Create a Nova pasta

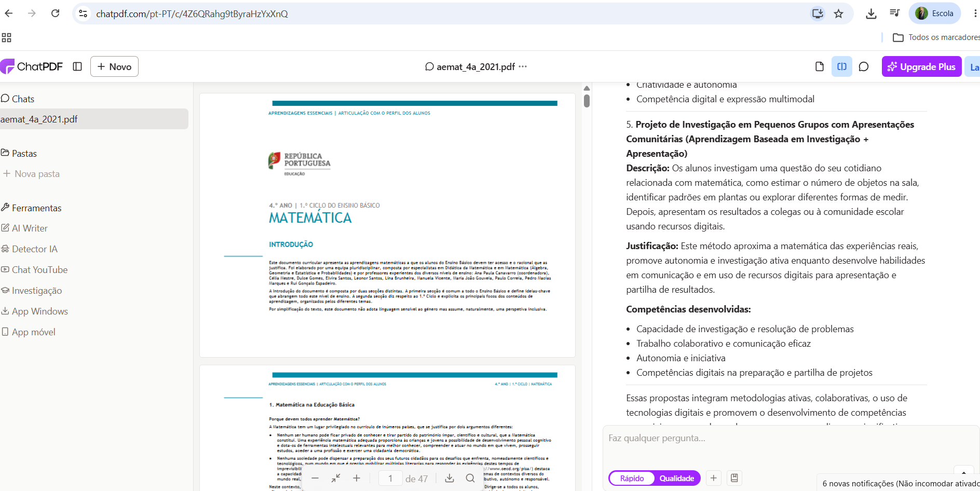(32, 174)
